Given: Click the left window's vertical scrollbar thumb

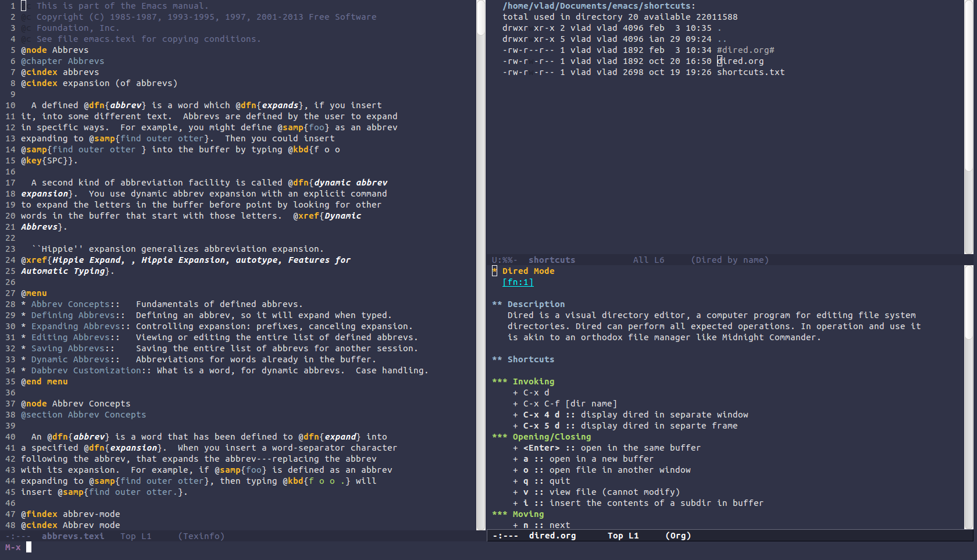Looking at the screenshot, I should click(x=481, y=17).
